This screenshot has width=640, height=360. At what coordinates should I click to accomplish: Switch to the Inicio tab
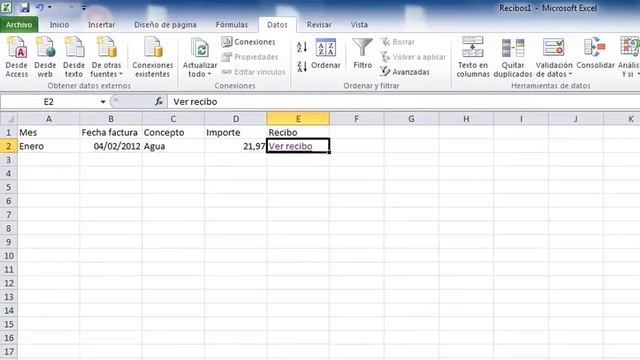[59, 24]
